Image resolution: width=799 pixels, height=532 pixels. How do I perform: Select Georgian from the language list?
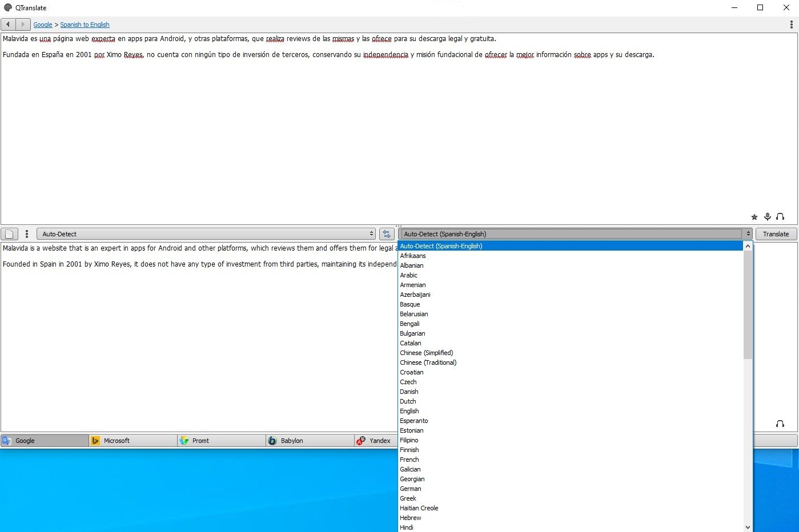571,479
